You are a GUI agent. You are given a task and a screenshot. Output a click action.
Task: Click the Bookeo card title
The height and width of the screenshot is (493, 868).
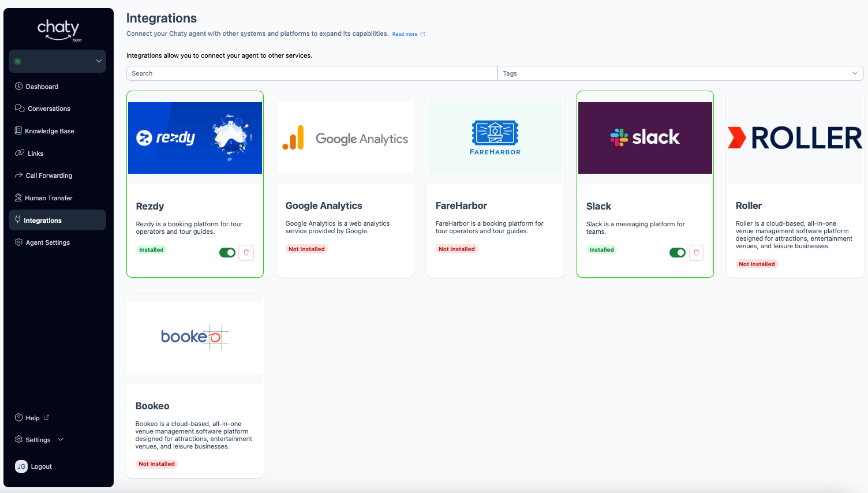point(152,406)
